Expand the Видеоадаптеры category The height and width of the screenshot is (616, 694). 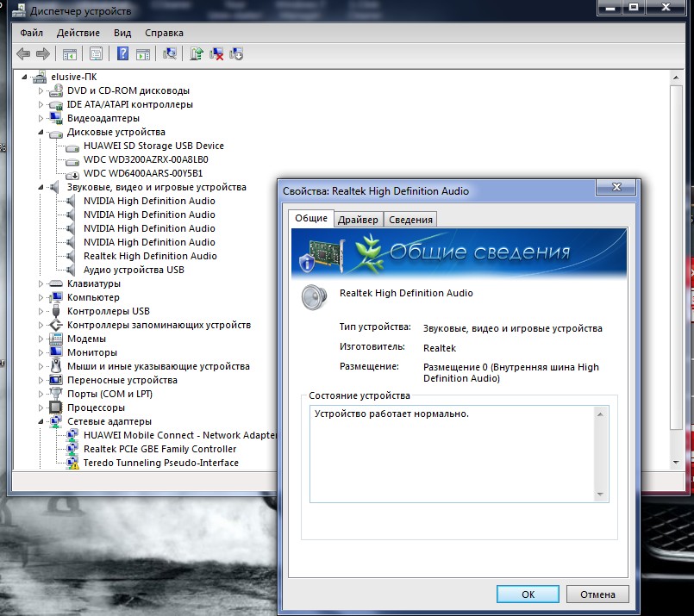click(41, 118)
